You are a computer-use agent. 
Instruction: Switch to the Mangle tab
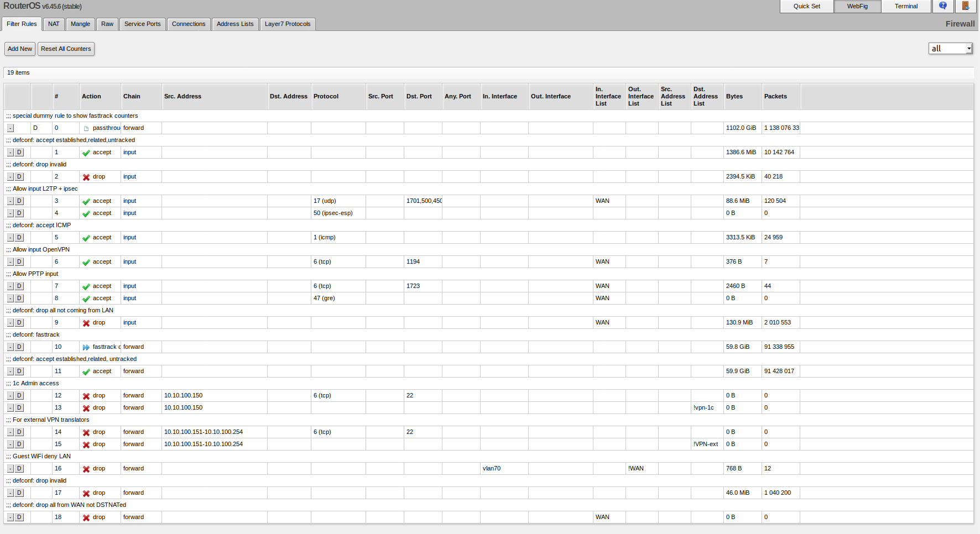(80, 24)
